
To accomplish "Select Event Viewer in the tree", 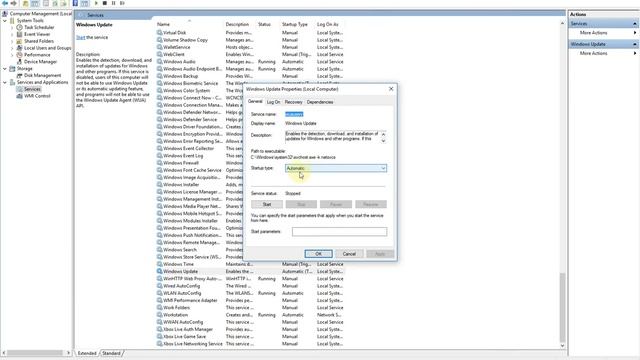I will [37, 34].
